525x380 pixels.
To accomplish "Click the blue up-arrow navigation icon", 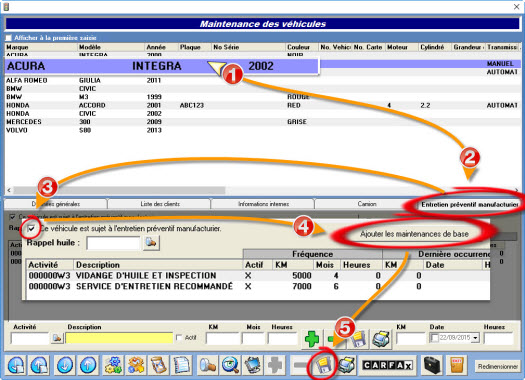I will click(x=88, y=365).
